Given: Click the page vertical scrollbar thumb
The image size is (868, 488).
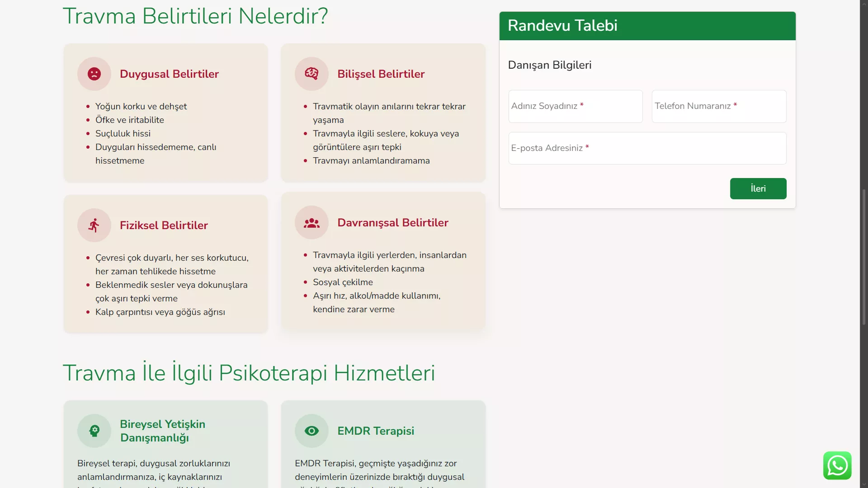Looking at the screenshot, I should pyautogui.click(x=863, y=258).
